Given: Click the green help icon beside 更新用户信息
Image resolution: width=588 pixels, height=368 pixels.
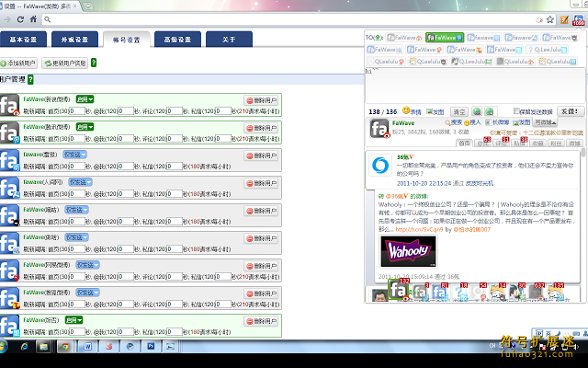Looking at the screenshot, I should click(x=94, y=63).
